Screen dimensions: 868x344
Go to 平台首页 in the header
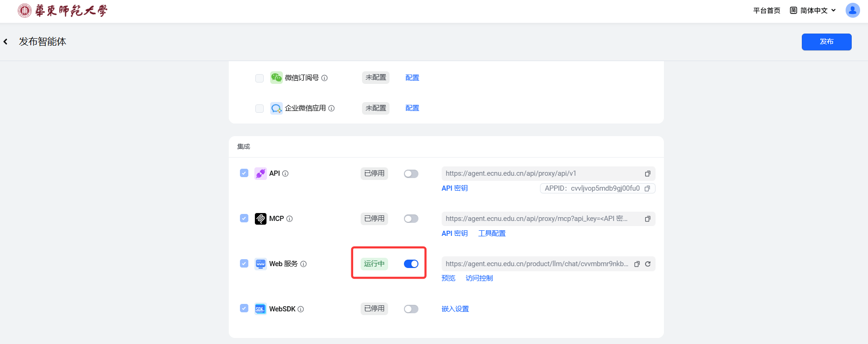(x=766, y=10)
